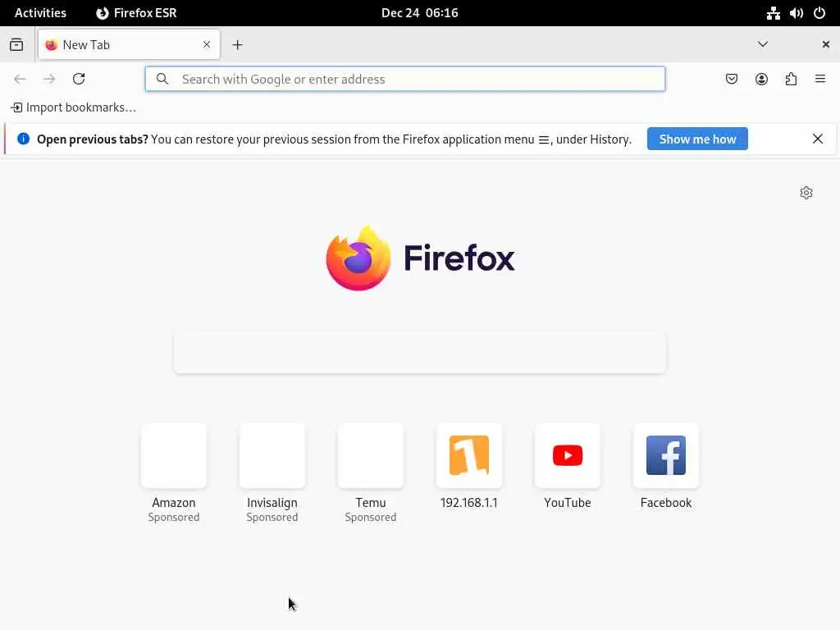Click the search magnifier icon in address bar

162,80
